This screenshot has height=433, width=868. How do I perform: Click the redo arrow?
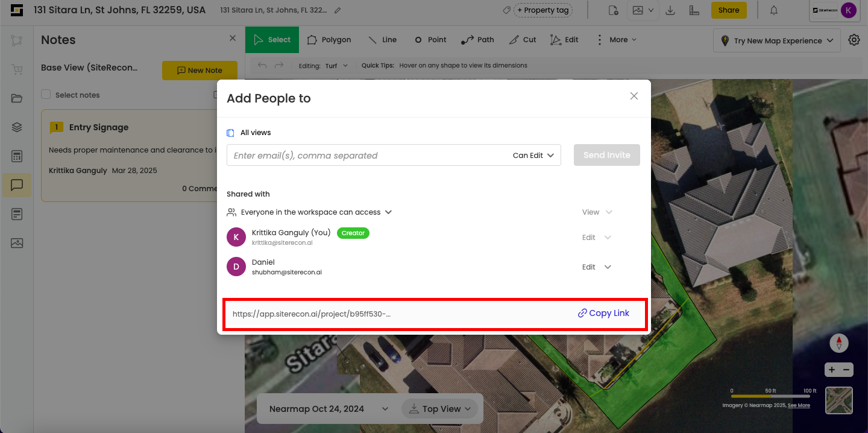[x=279, y=65]
